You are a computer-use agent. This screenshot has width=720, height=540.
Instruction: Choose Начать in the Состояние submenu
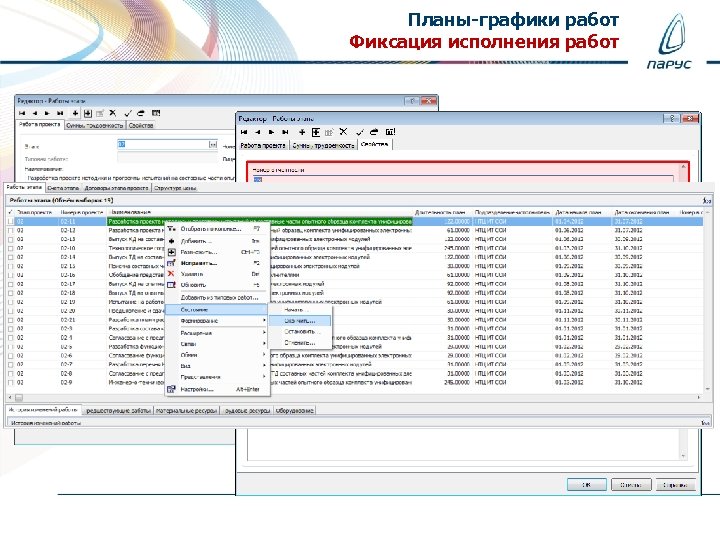coord(299,310)
